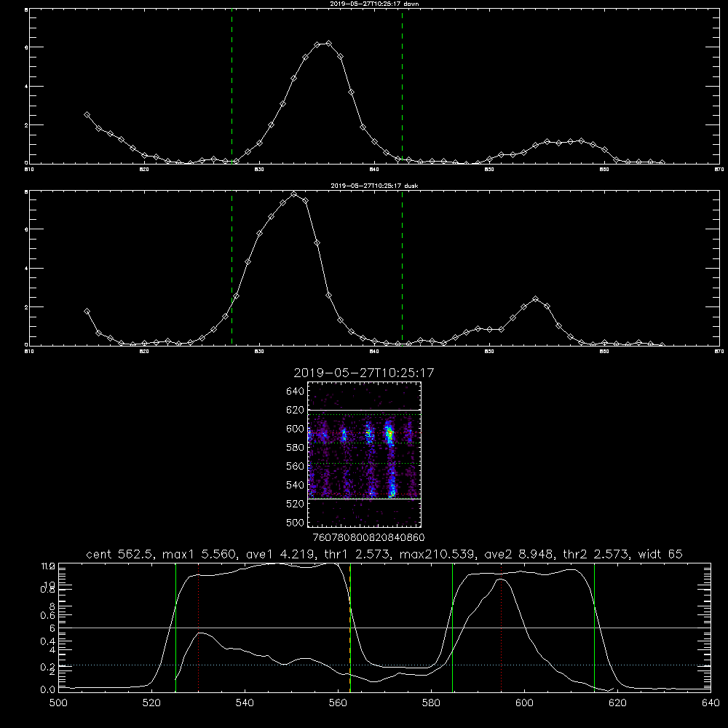
Task: Click the "840" x-axis label of dusk plot
Action: [374, 352]
